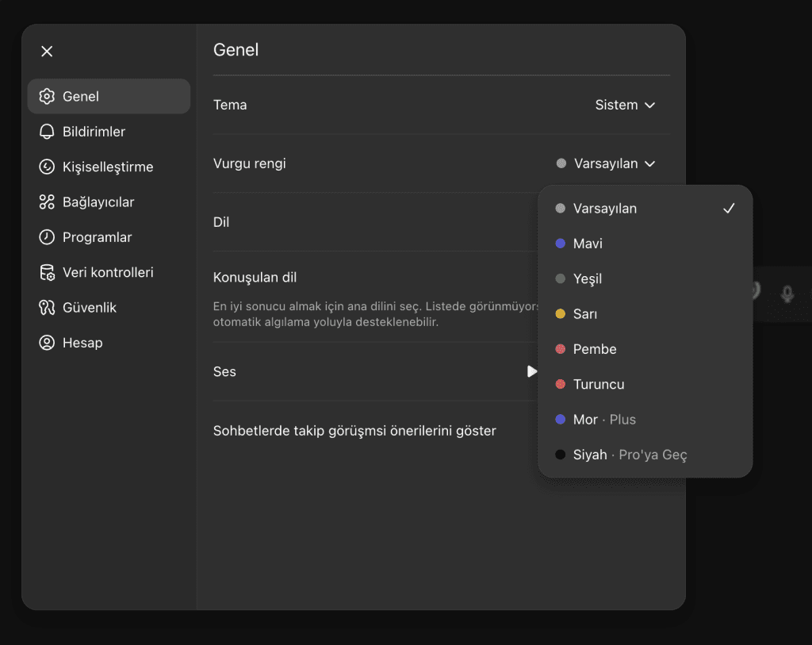Click the Hesap profile icon
Screen dimensions: 812x645
[47, 343]
